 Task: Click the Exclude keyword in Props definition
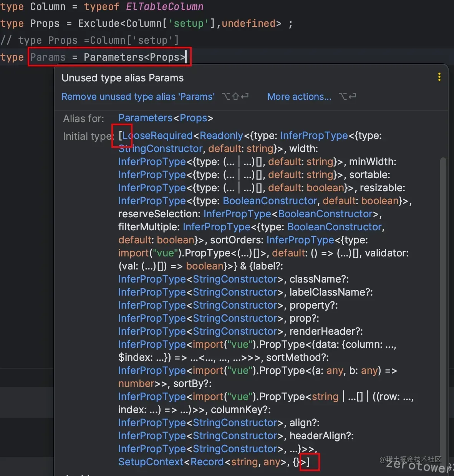click(x=99, y=23)
